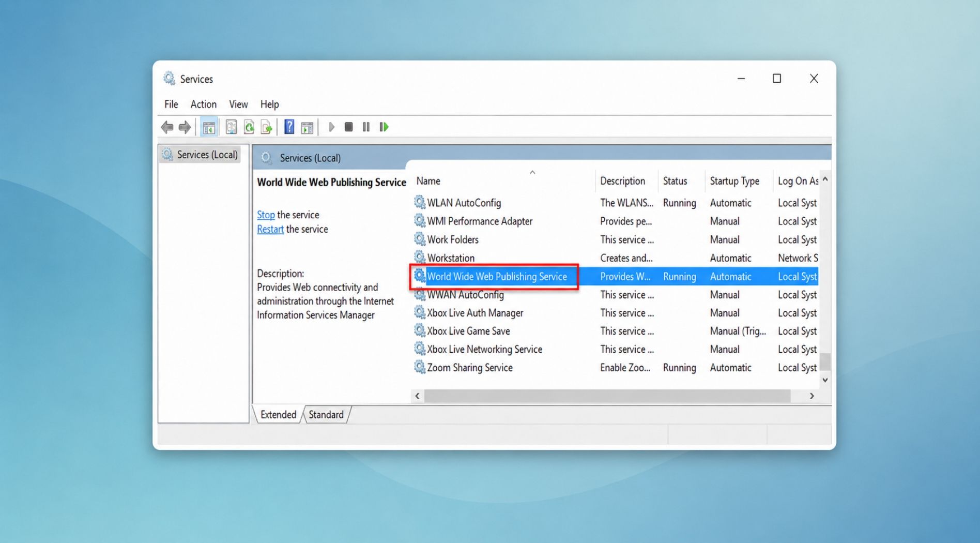Click the gear icon beside Xbox Live Auth Manager

tap(420, 312)
